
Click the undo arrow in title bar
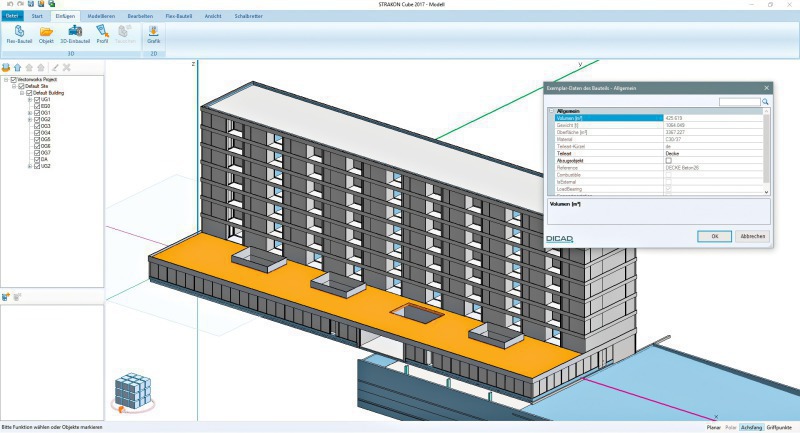click(10, 4)
